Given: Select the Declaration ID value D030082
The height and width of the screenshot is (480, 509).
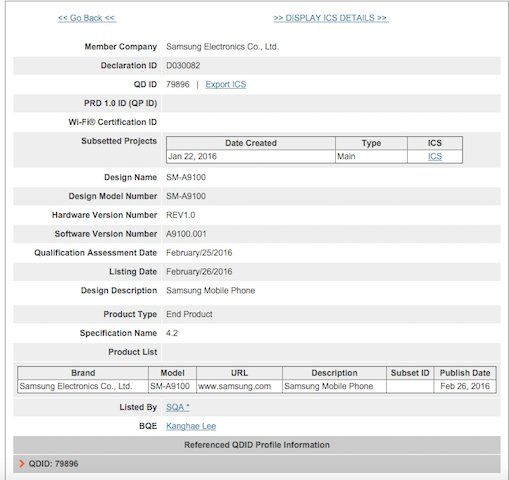Looking at the screenshot, I should click(x=183, y=66).
